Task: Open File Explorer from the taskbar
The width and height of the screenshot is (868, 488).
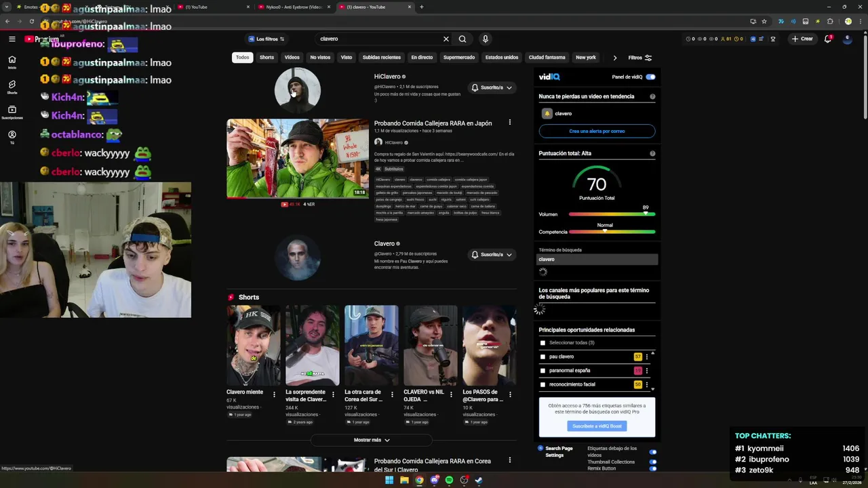Action: (404, 480)
